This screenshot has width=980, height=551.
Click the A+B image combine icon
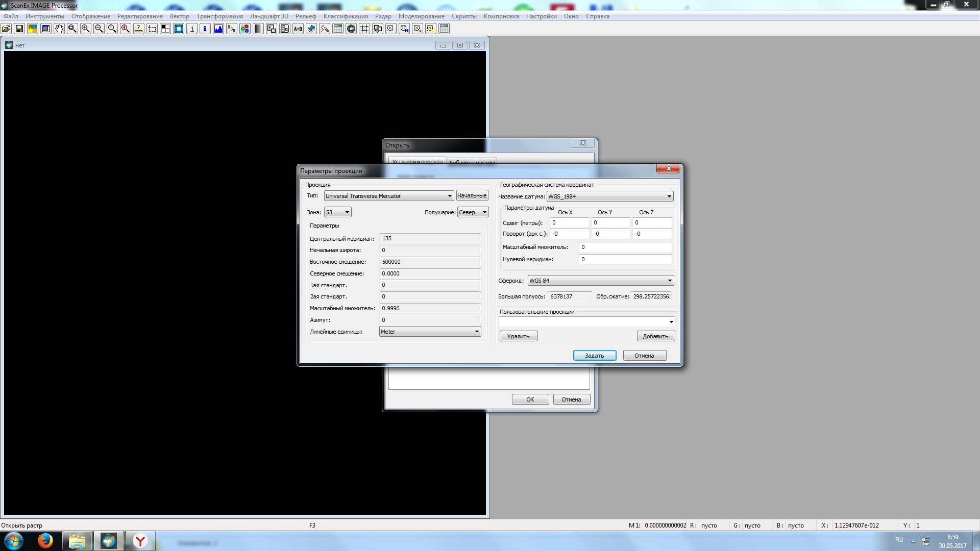pyautogui.click(x=298, y=29)
